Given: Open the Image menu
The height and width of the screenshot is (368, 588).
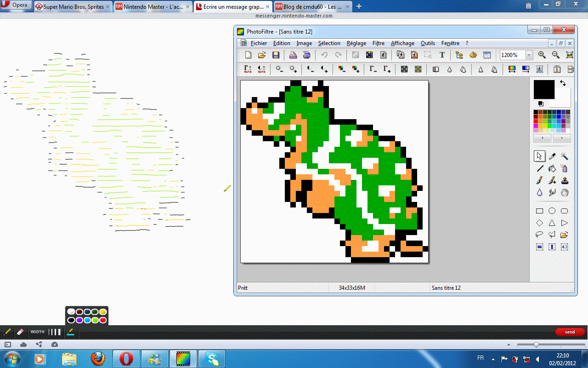Looking at the screenshot, I should [304, 43].
